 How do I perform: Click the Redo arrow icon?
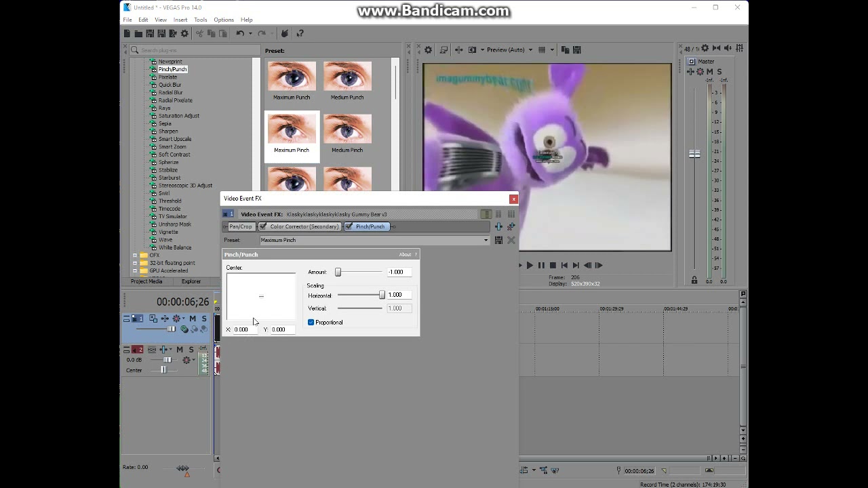point(262,33)
